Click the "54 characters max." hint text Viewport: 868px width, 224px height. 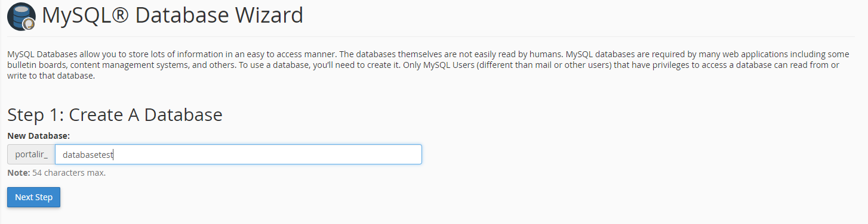point(69,173)
